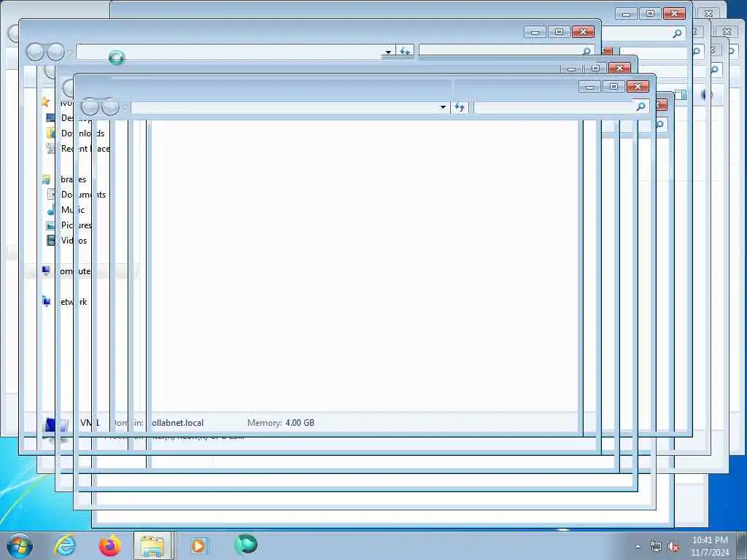Open Recent Places in the navigation pane
The image size is (747, 560).
tap(78, 149)
